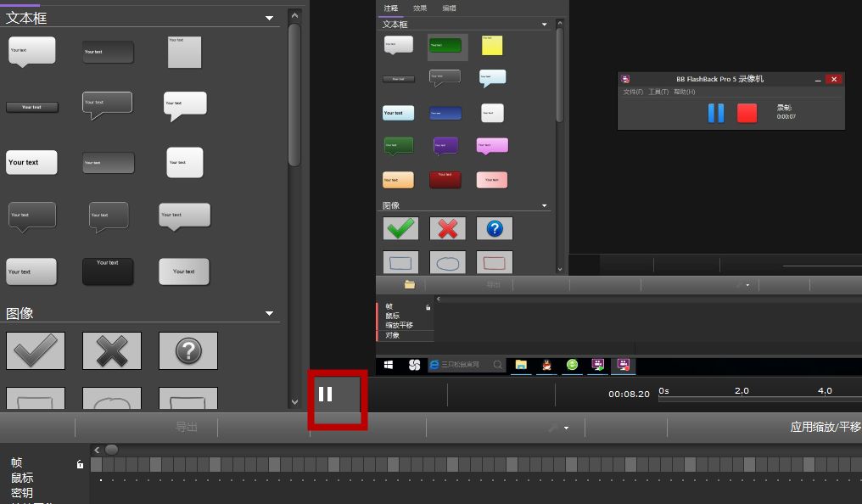Open File Explorer from the taskbar

[x=521, y=365]
